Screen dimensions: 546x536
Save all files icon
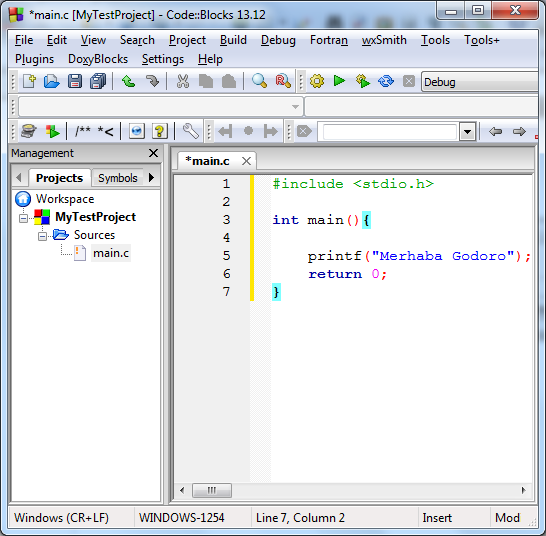[x=98, y=81]
